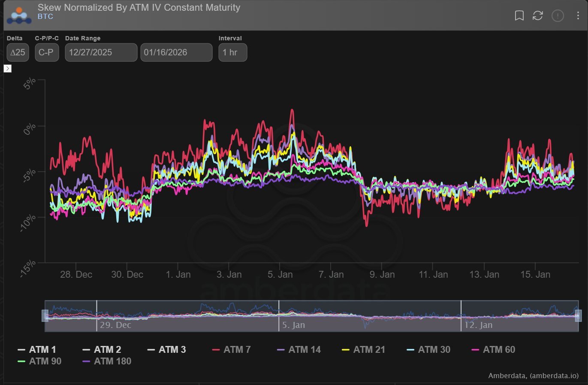The image size is (588, 385).
Task: Click the start date 12/27/2025 field
Action: pos(101,52)
